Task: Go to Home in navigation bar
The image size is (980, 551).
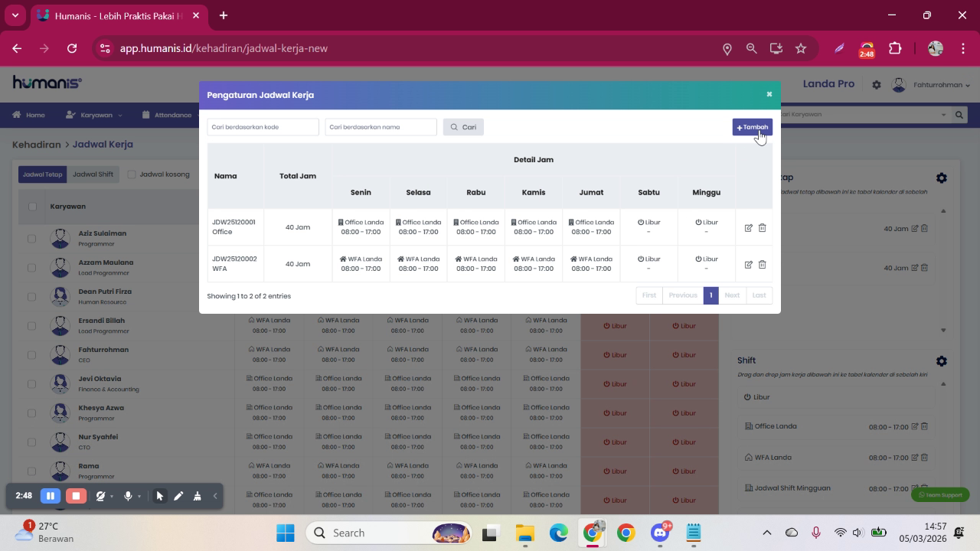Action: click(28, 115)
